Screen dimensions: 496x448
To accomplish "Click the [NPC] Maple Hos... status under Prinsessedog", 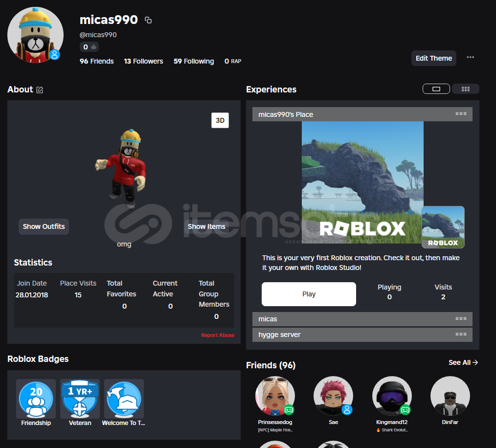I will coord(275,430).
